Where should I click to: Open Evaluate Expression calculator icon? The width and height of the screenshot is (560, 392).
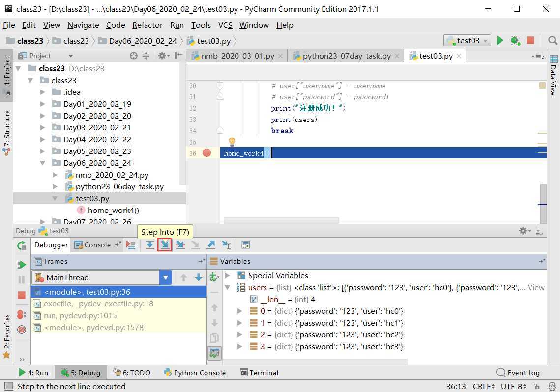[x=245, y=245]
